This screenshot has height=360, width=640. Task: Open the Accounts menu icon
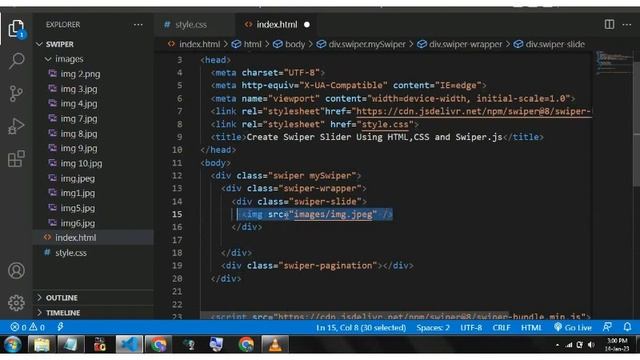tap(16, 271)
